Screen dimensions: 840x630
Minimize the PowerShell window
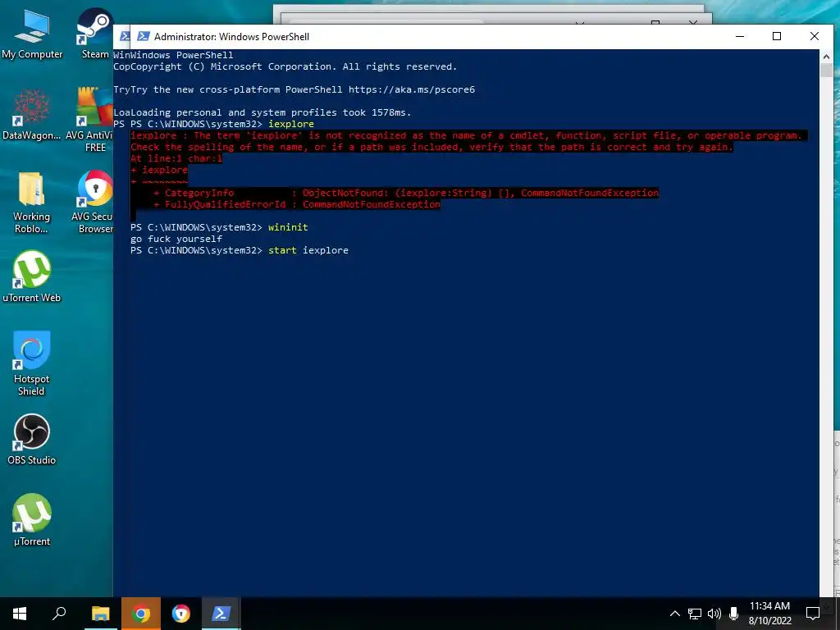tap(740, 36)
